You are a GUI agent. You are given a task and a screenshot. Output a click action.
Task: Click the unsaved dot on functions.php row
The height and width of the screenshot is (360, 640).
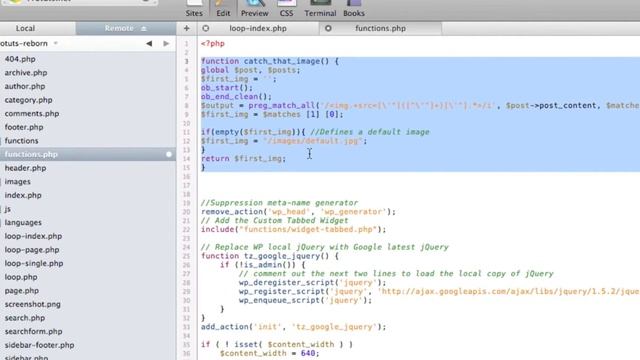(x=169, y=154)
